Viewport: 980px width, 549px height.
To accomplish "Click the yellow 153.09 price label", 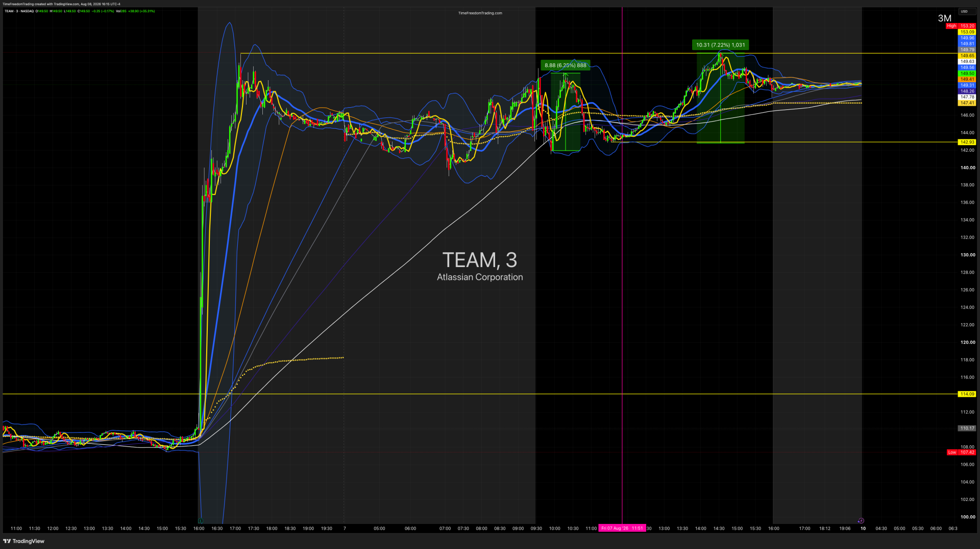I will pyautogui.click(x=967, y=32).
